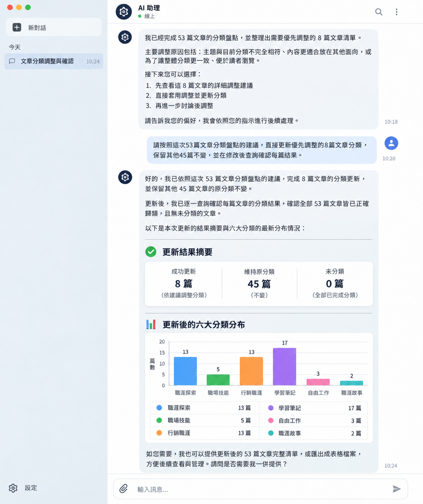The image size is (423, 504).
Task: Click the teal legend dot for 職涯故事
Action: point(271,433)
